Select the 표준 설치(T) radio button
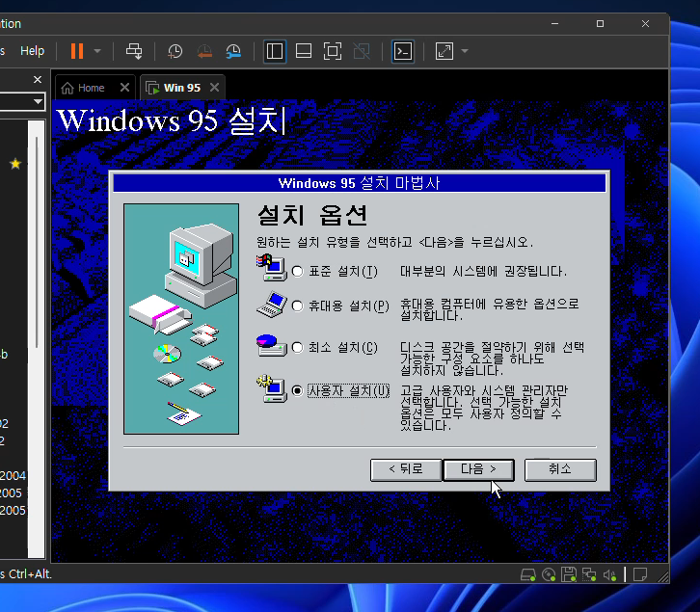This screenshot has height=612, width=700. click(x=297, y=272)
